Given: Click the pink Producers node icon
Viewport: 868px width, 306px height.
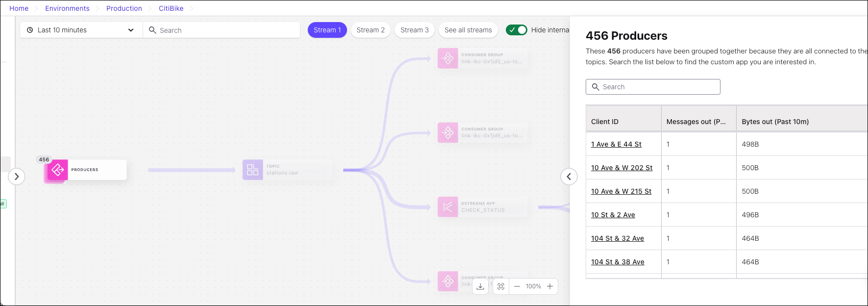Looking at the screenshot, I should click(57, 170).
